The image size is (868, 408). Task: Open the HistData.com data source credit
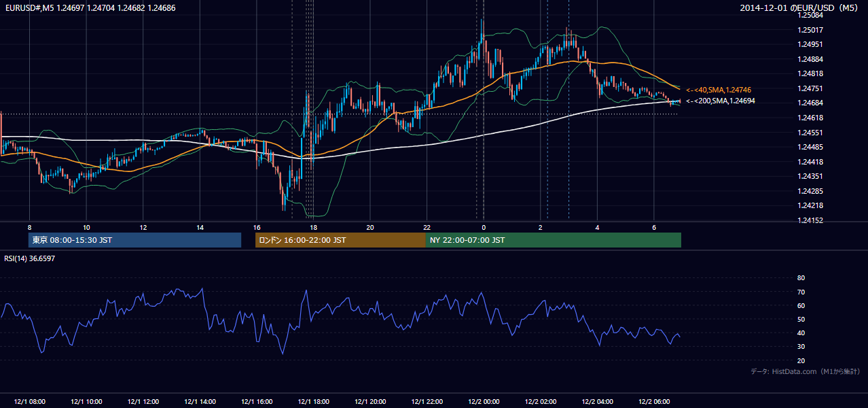point(806,371)
